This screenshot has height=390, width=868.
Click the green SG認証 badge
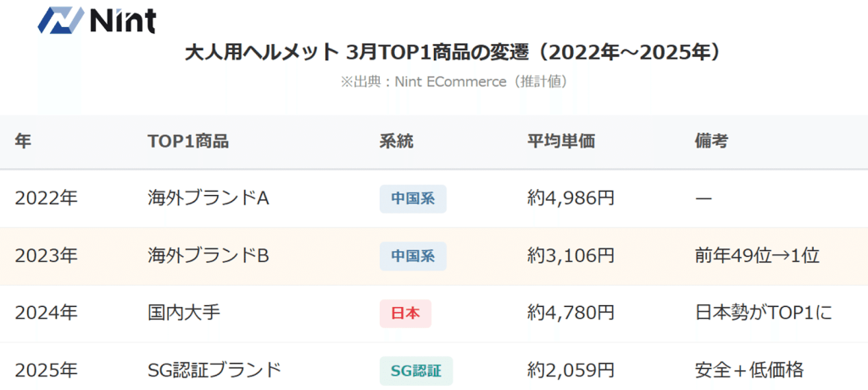coord(416,370)
